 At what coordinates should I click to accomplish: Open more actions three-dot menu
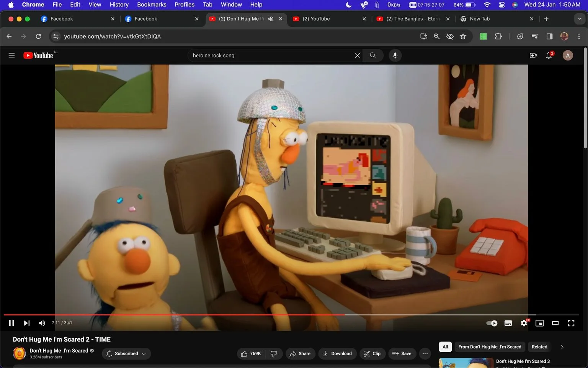425,353
